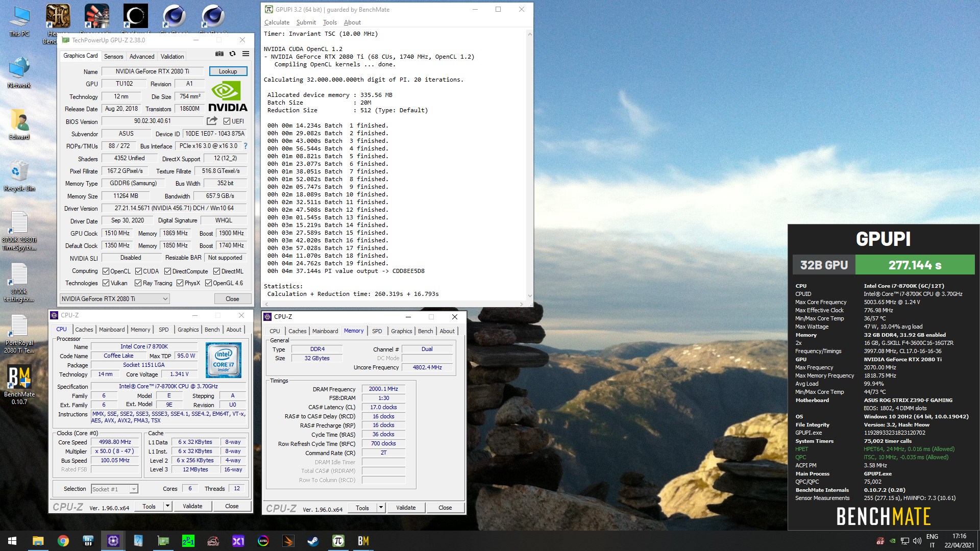980x551 pixels.
Task: Toggle the Ray Tracing checkbox
Action: (x=138, y=283)
